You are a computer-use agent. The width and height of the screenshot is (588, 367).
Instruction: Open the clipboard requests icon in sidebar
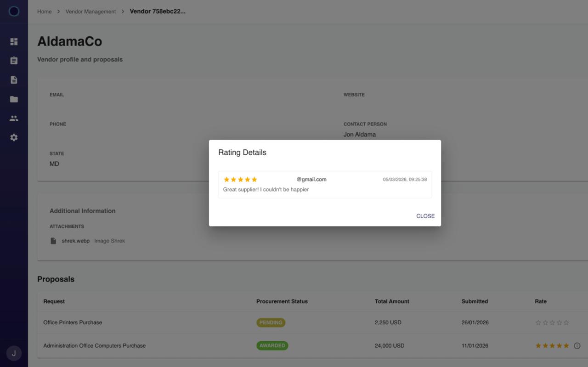coord(14,61)
